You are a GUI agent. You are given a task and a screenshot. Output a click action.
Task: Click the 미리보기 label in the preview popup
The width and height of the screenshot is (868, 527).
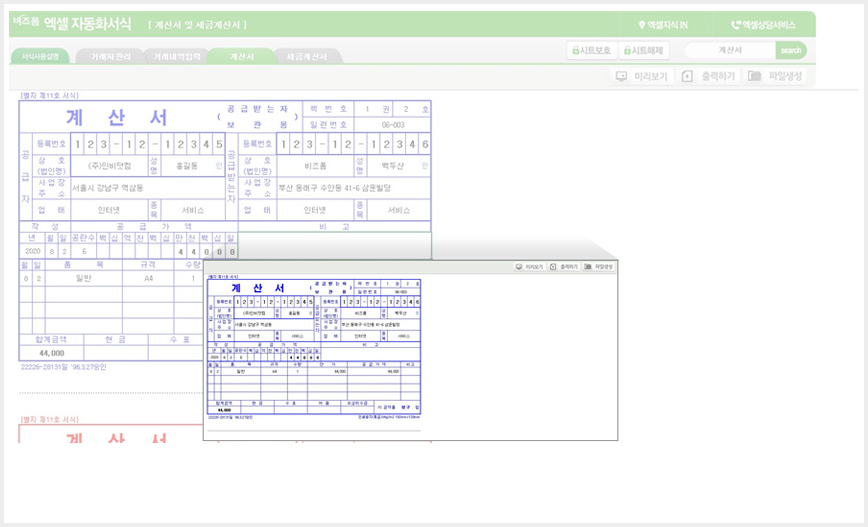[534, 267]
